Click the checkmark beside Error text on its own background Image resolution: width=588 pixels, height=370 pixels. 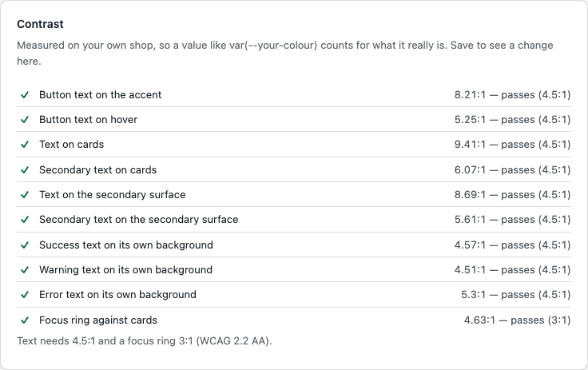(25, 295)
